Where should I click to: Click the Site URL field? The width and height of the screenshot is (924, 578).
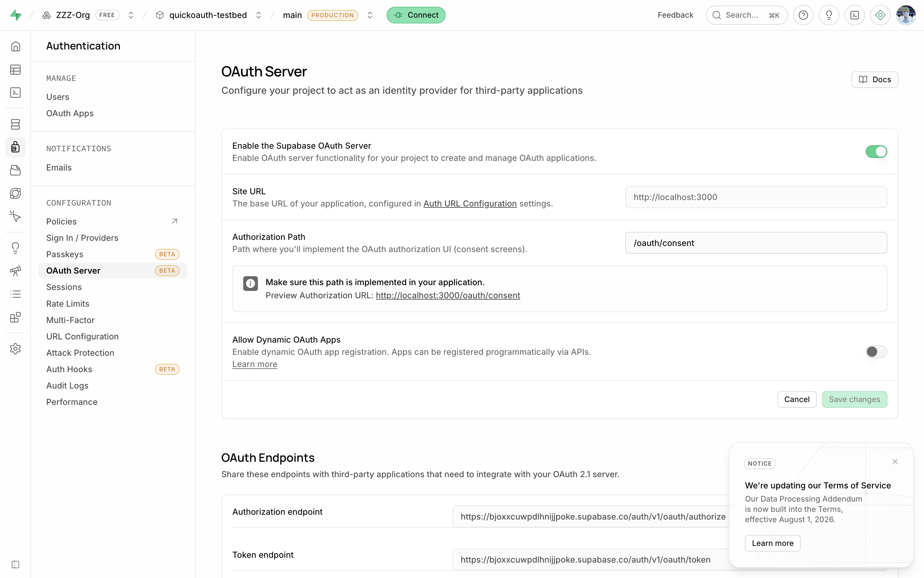pos(756,197)
